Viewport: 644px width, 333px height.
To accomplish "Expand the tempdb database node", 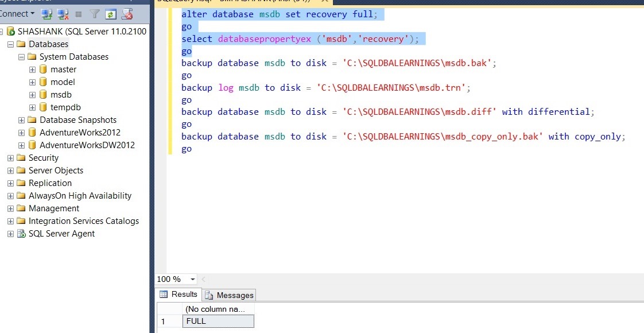I will (33, 108).
